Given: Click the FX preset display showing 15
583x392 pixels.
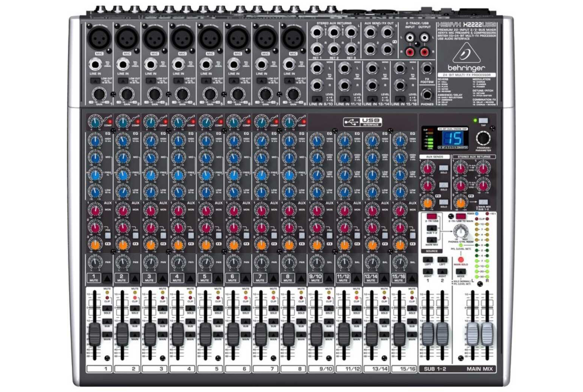Looking at the screenshot, I should 453,139.
